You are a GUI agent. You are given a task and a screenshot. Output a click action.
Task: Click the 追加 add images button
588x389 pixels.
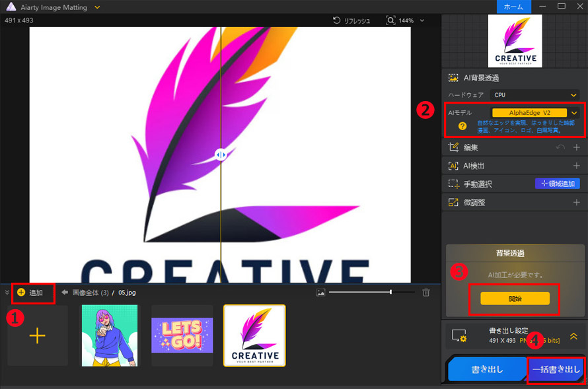coord(30,292)
